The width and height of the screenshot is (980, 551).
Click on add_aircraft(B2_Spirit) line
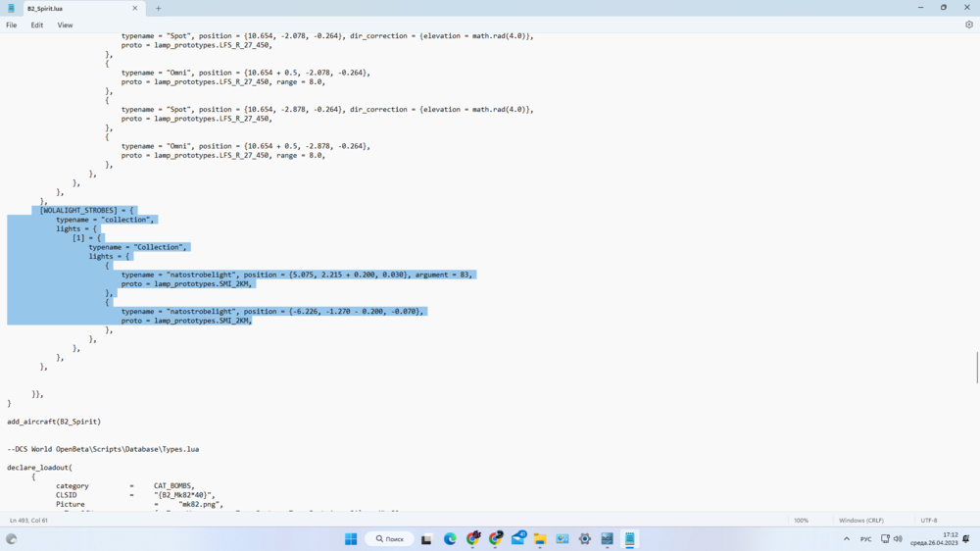(x=54, y=422)
